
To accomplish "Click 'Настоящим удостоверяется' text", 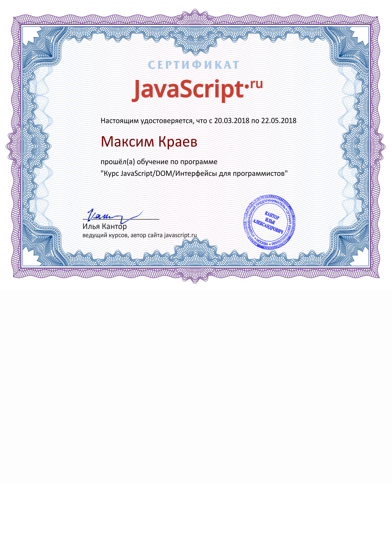I will tap(146, 121).
